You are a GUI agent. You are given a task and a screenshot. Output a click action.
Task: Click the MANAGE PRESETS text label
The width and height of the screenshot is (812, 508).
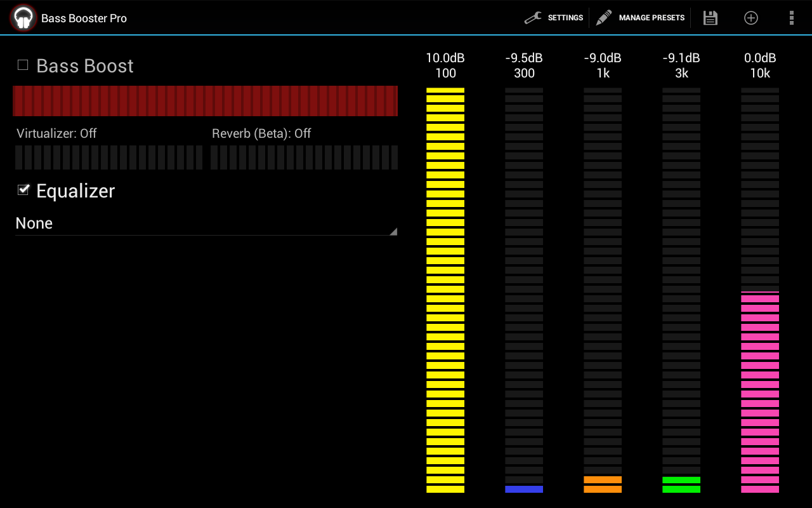pyautogui.click(x=652, y=18)
